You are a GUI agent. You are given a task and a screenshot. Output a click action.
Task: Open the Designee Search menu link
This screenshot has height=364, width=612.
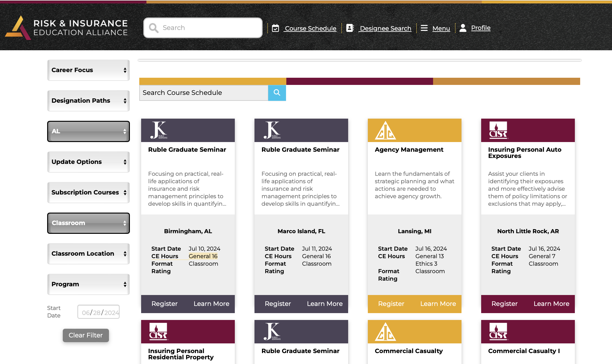[x=385, y=28]
